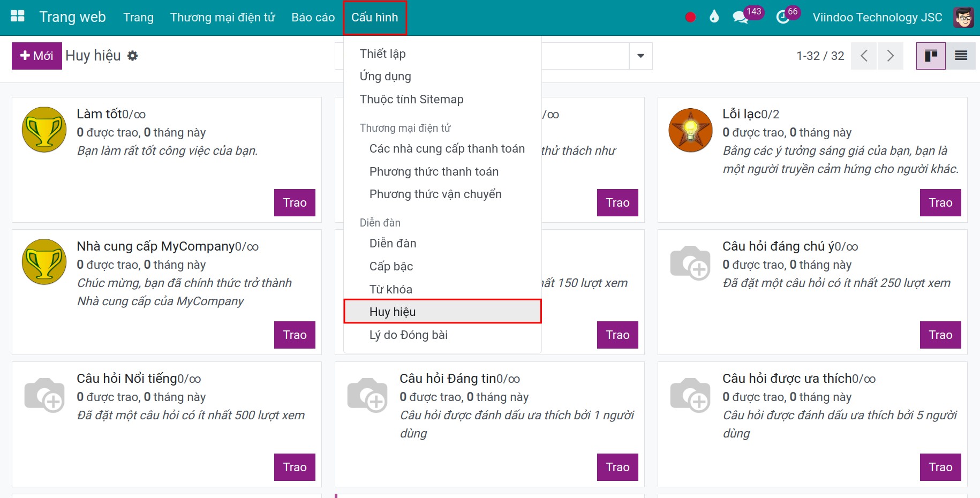Image resolution: width=980 pixels, height=498 pixels.
Task: Open the apps grid home menu
Action: point(18,17)
